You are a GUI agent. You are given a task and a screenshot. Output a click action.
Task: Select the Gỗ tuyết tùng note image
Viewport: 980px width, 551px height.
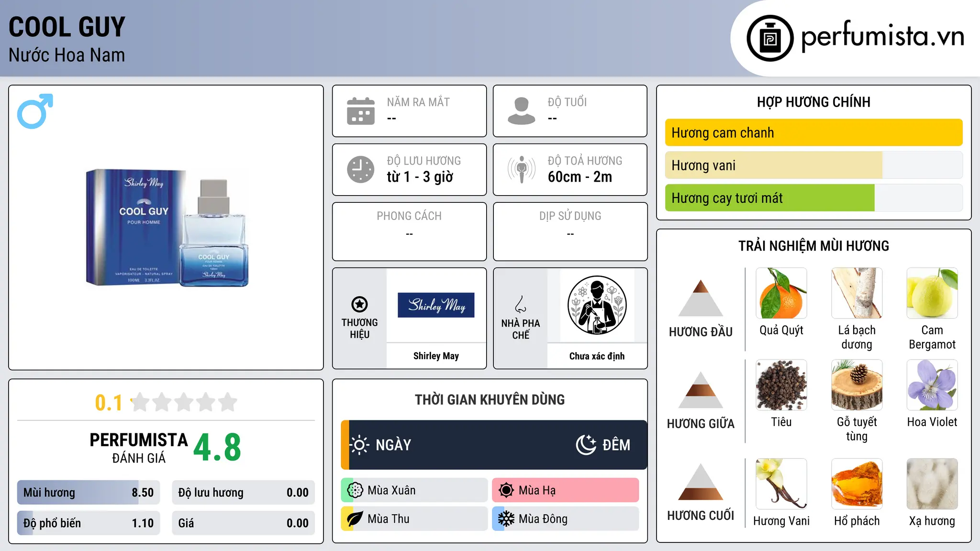coord(857,385)
